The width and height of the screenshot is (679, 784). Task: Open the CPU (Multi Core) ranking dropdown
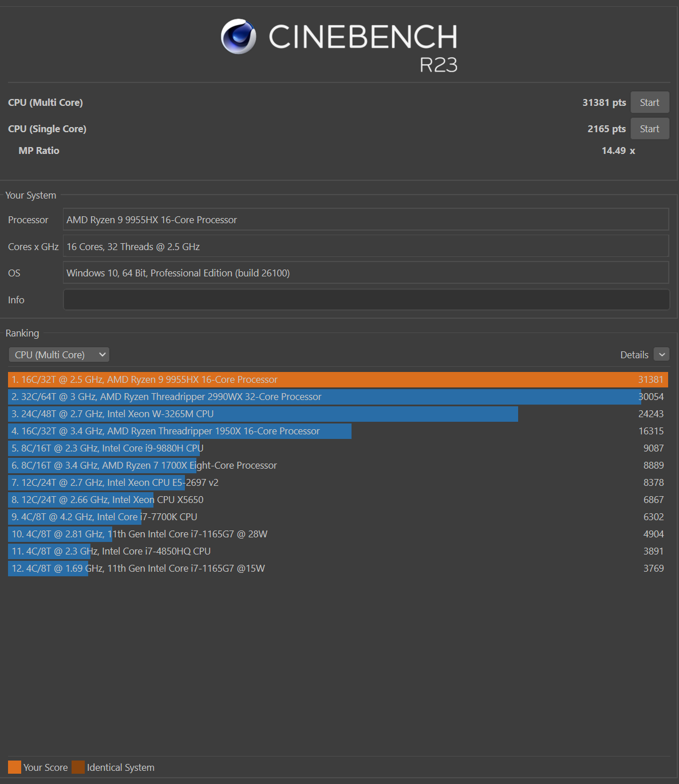59,355
